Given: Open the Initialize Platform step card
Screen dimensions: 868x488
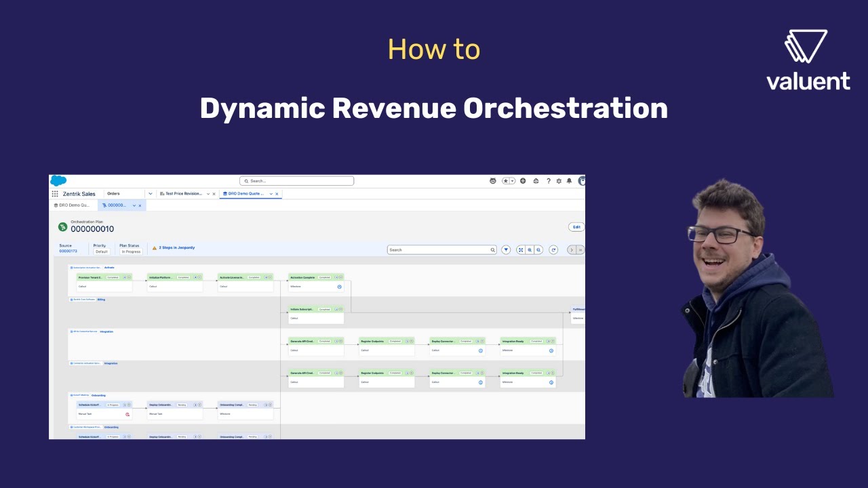Looking at the screenshot, I should [x=175, y=282].
